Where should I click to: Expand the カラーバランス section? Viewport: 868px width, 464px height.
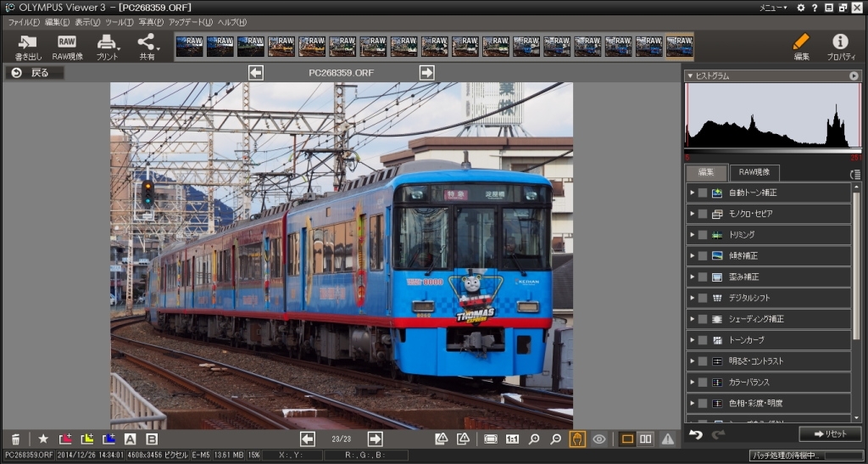click(x=692, y=382)
